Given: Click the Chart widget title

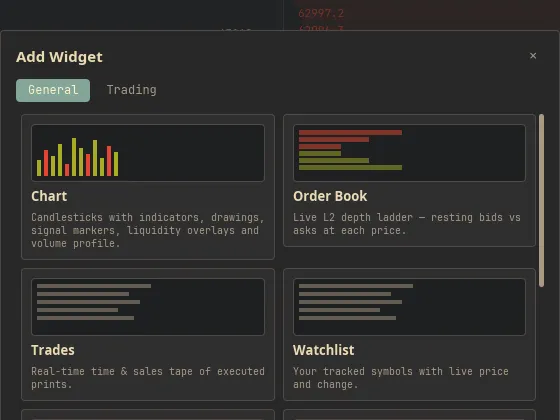Looking at the screenshot, I should point(49,196).
